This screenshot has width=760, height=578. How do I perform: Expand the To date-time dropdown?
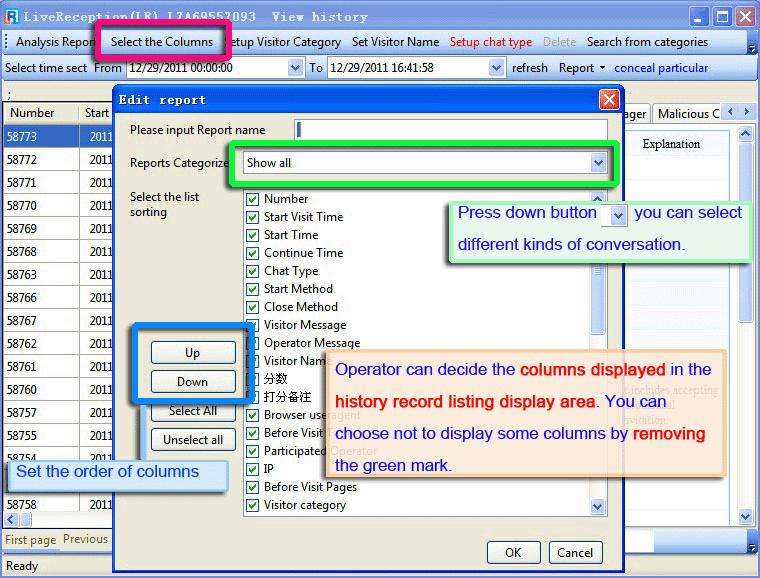(496, 68)
